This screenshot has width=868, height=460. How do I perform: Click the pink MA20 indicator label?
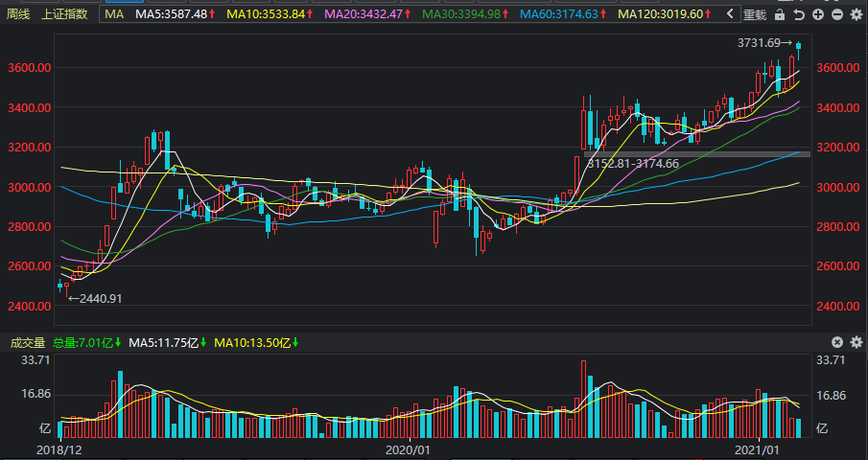point(370,14)
